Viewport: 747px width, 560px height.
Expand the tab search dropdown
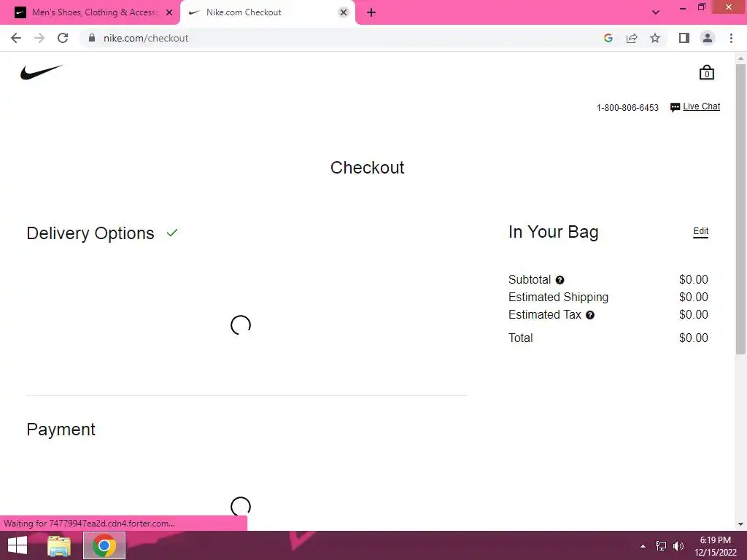pos(656,12)
